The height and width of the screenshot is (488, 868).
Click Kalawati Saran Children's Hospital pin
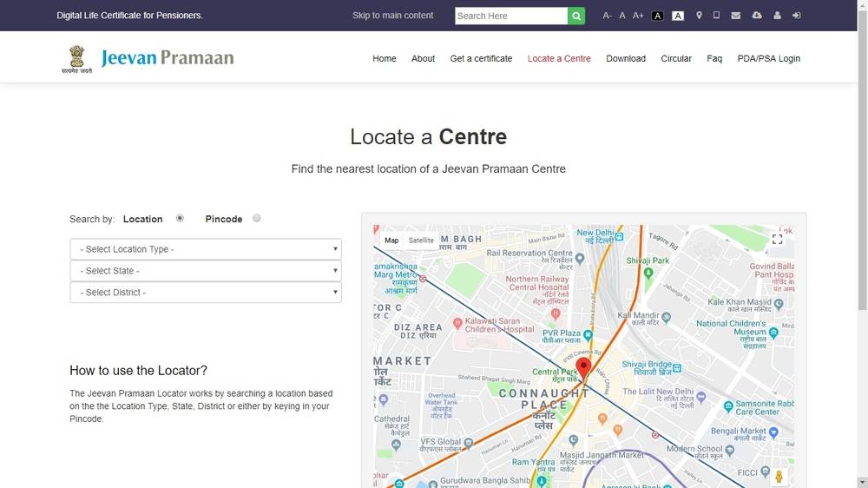(x=457, y=324)
